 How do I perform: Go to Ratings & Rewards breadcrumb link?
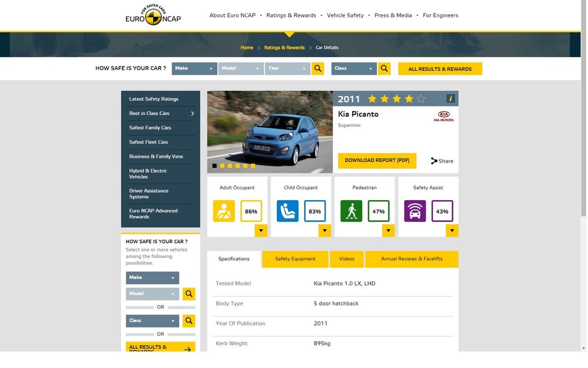[x=284, y=48]
